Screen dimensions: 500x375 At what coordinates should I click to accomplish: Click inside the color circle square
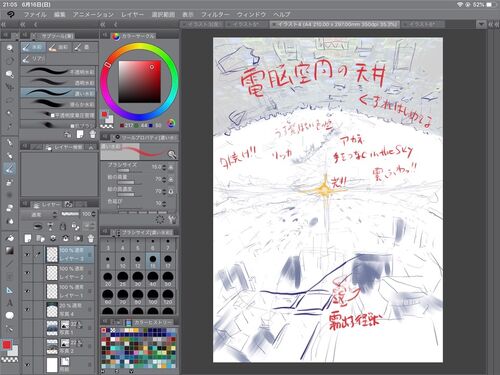tap(140, 82)
